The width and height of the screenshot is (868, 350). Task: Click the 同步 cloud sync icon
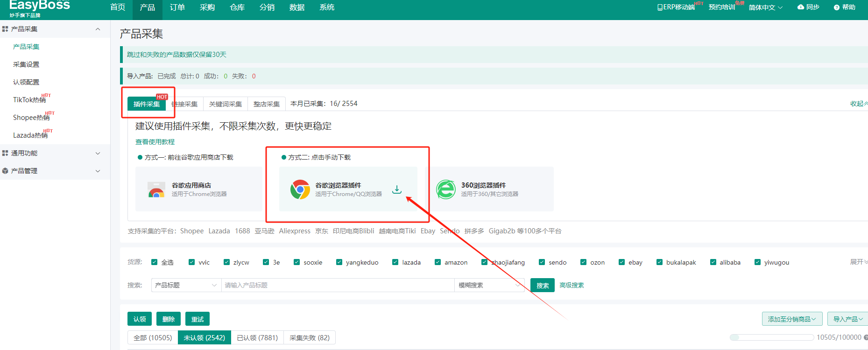pyautogui.click(x=801, y=7)
